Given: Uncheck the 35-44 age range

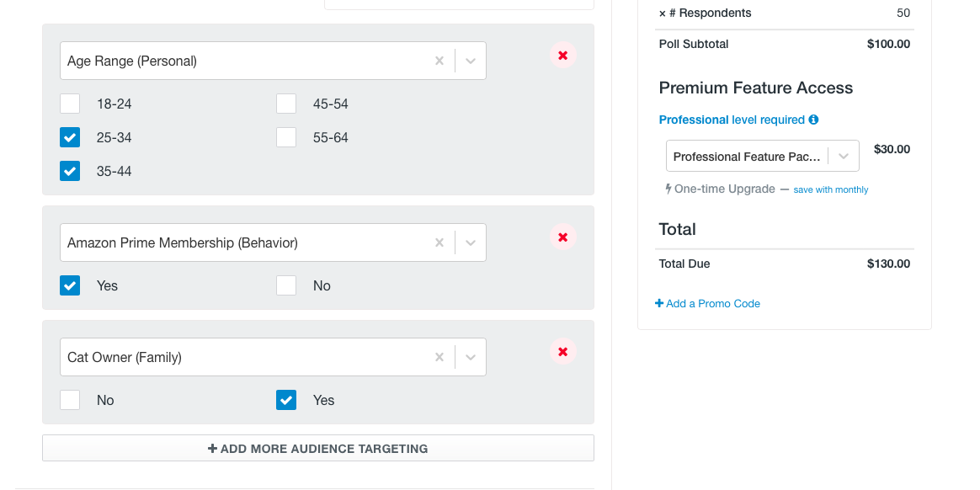Looking at the screenshot, I should [x=70, y=171].
